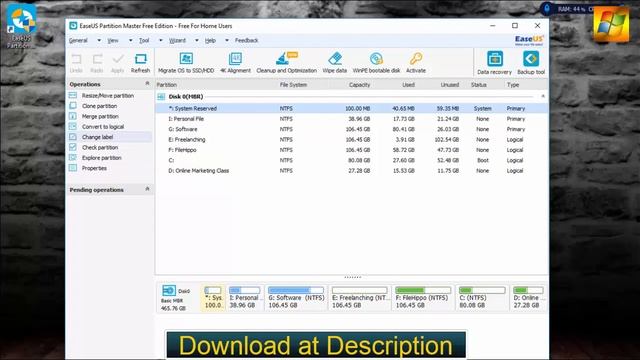Image resolution: width=640 pixels, height=360 pixels.
Task: Refresh the disk list
Action: coord(140,63)
